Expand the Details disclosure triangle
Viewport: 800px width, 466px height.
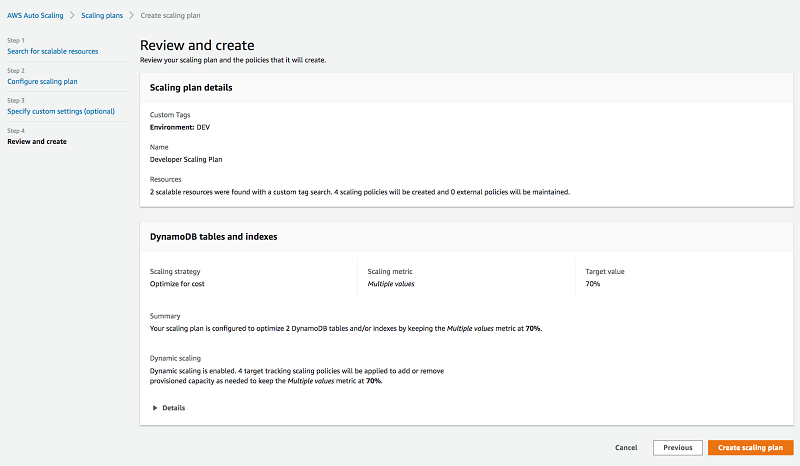(155, 408)
